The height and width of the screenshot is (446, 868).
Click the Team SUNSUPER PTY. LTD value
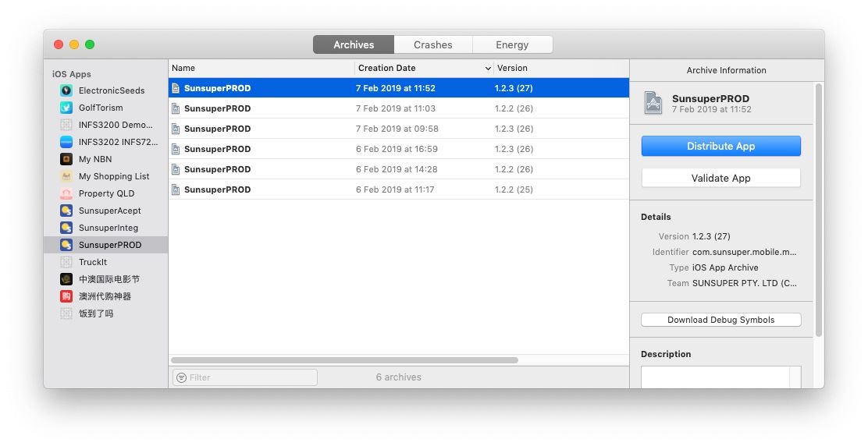(745, 283)
